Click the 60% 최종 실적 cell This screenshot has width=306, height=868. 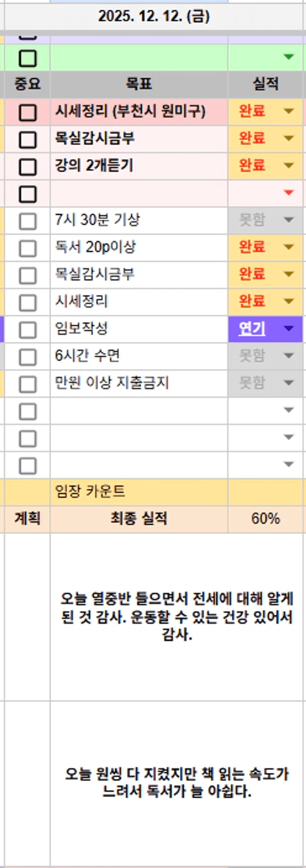[265, 519]
